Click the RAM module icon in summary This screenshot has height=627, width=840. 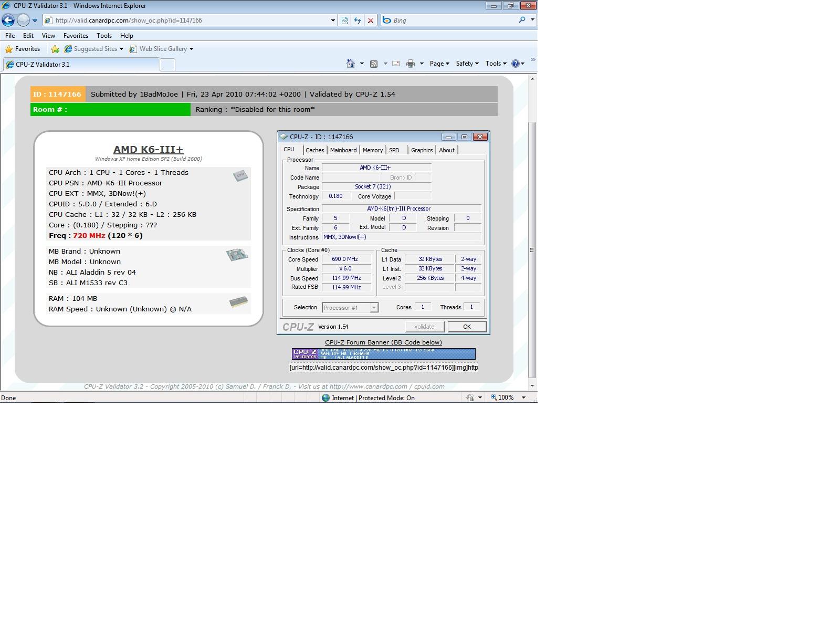(239, 302)
